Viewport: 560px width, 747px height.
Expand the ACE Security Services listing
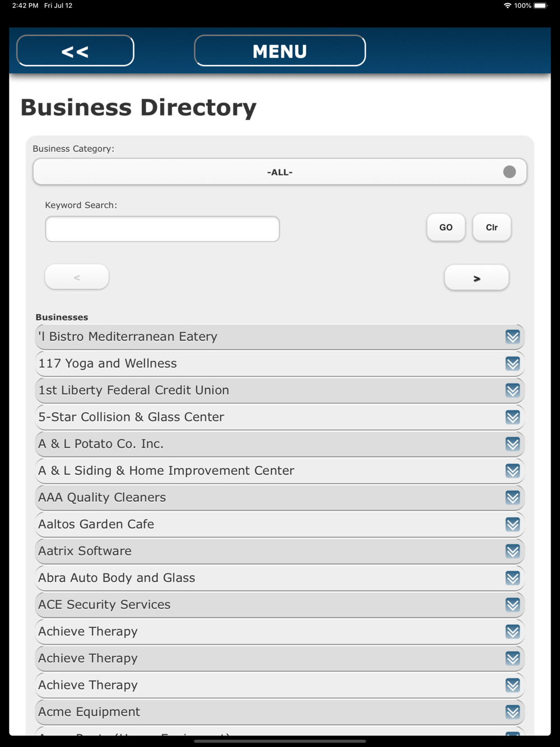[x=279, y=605]
